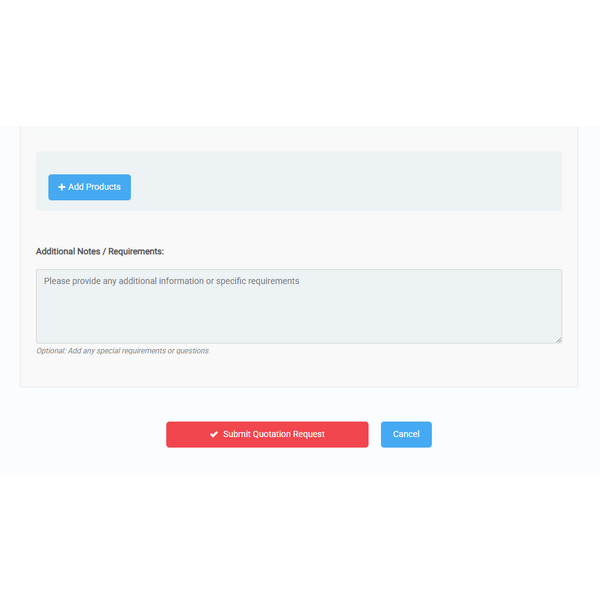Screen dimensions: 600x600
Task: Click the resize grip of the notes textarea
Action: pyautogui.click(x=559, y=340)
